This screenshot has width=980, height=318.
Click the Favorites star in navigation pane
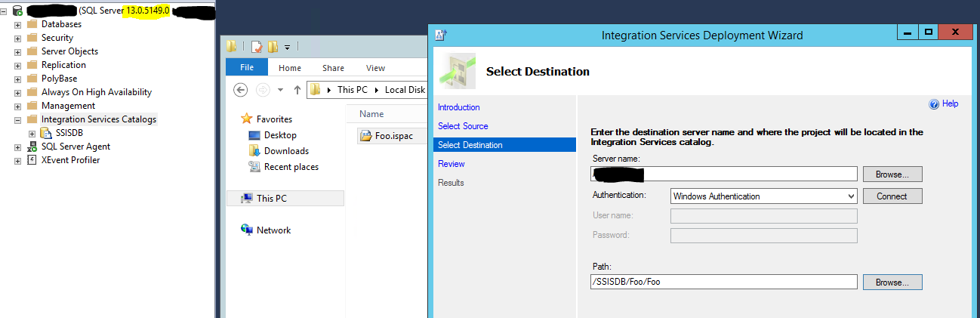pos(246,119)
